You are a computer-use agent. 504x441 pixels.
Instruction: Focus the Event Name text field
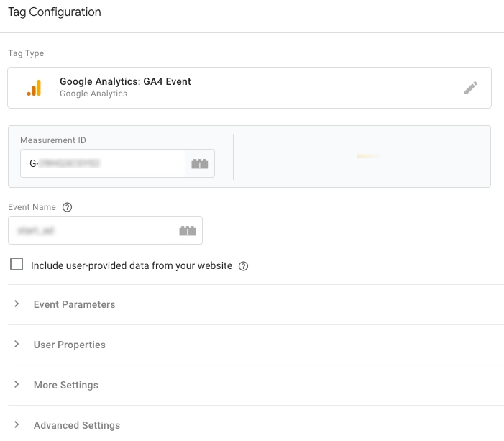(x=91, y=231)
